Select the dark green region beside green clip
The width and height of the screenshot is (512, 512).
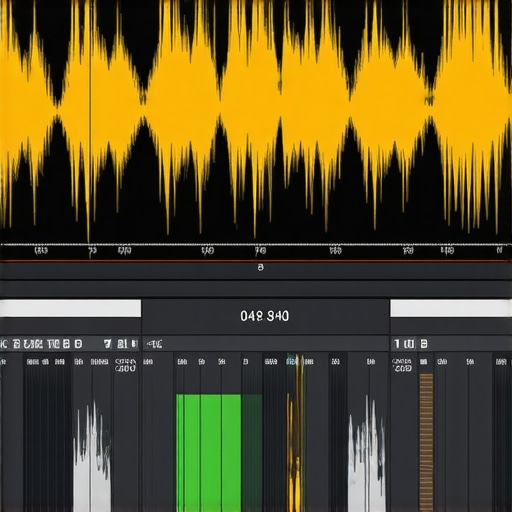[252, 453]
